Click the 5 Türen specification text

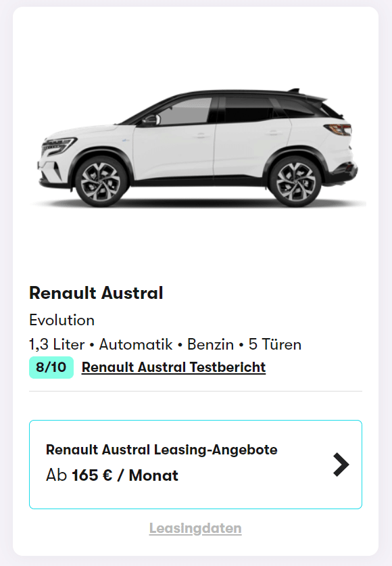[x=275, y=344]
